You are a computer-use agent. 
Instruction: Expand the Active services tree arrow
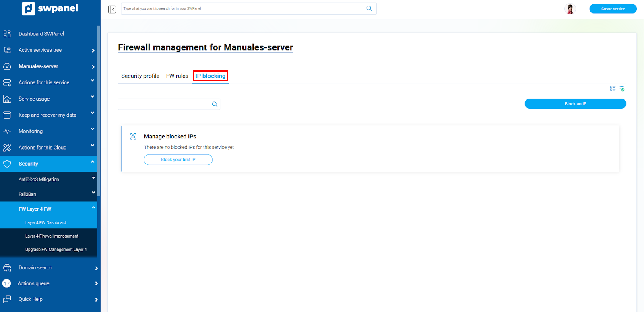coord(93,51)
